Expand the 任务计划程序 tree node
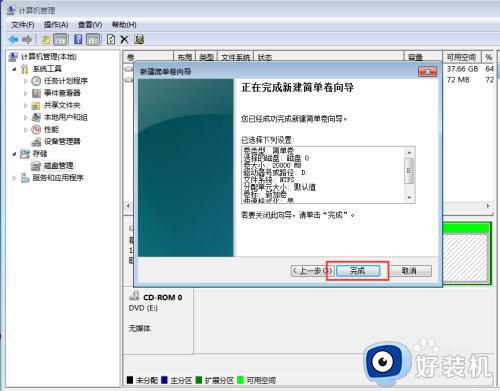Screen dimensions: 500x391 [x=26, y=81]
